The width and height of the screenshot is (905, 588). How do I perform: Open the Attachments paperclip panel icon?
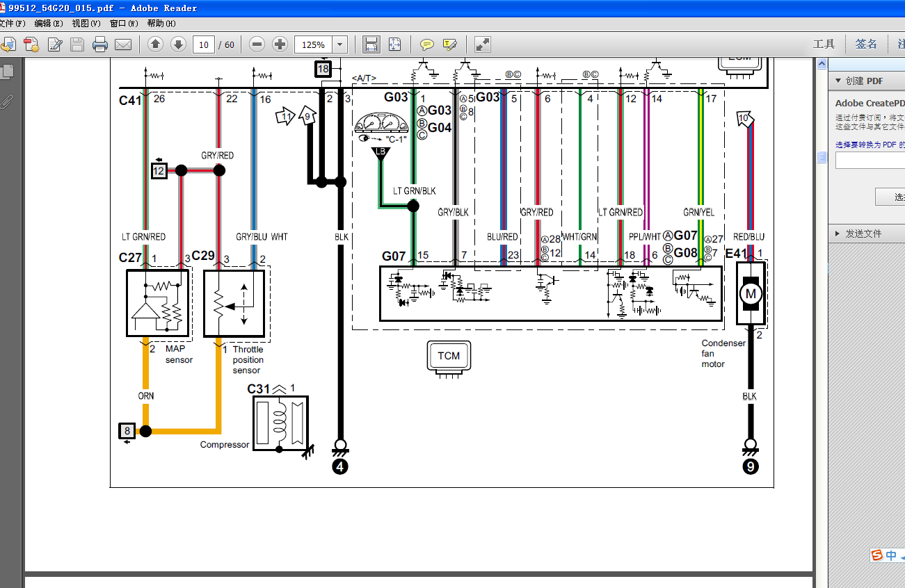(x=8, y=101)
